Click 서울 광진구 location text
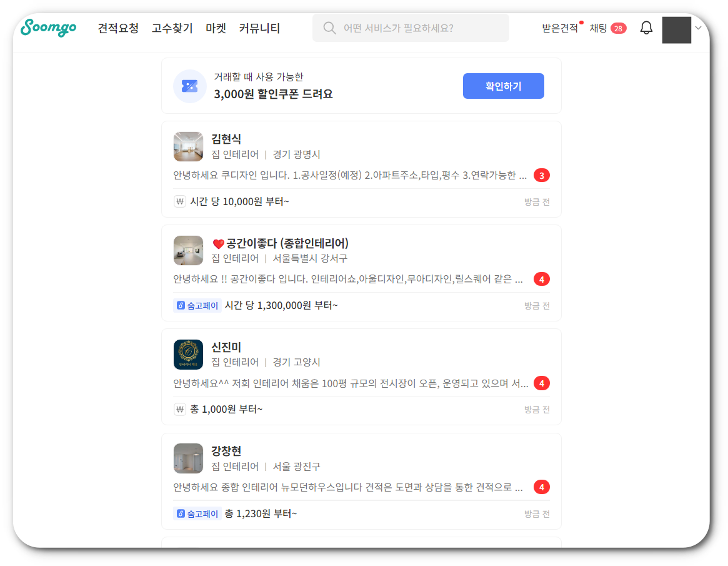 [296, 466]
